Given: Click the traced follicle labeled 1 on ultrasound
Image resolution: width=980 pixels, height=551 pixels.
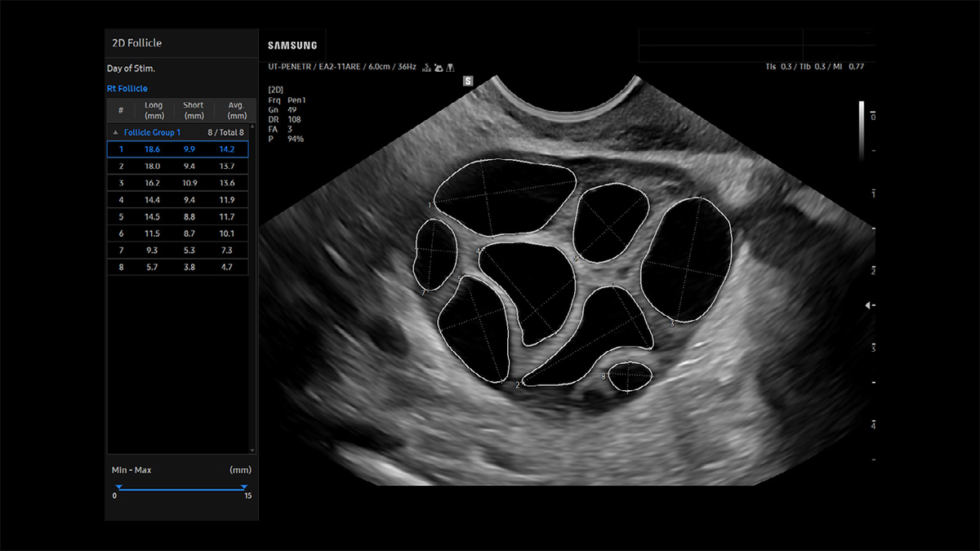Looking at the screenshot, I should point(503,196).
